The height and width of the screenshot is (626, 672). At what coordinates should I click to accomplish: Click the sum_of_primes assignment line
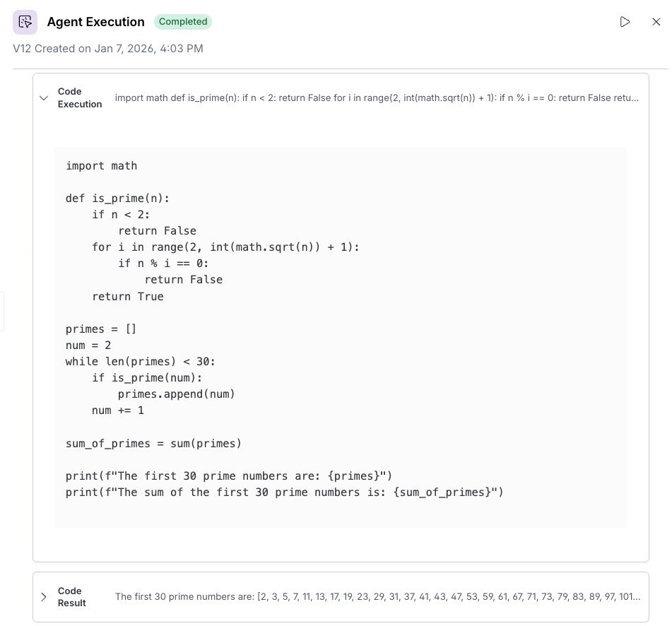click(153, 443)
